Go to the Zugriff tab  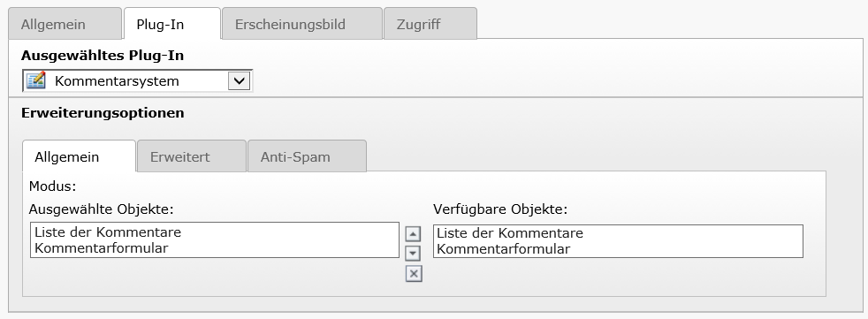[418, 25]
